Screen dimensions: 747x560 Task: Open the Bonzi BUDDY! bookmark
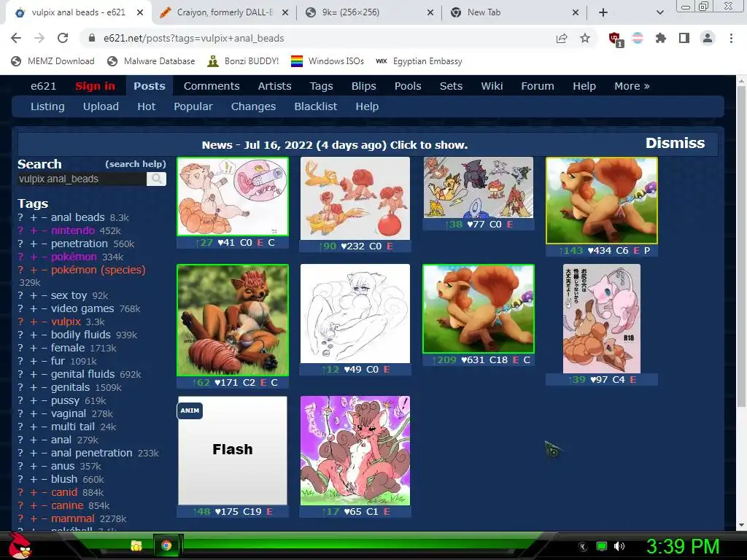coord(243,61)
